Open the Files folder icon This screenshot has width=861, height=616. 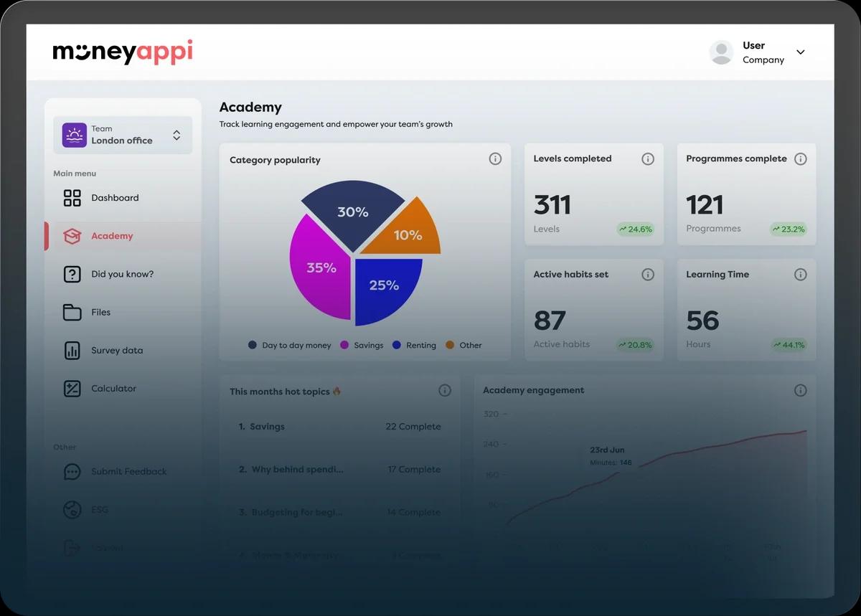pyautogui.click(x=72, y=312)
